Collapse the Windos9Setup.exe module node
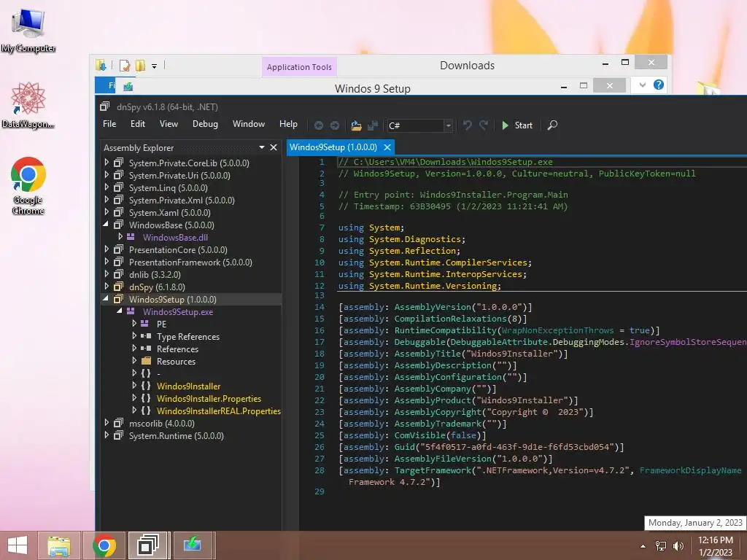This screenshot has width=747, height=560. click(x=120, y=311)
